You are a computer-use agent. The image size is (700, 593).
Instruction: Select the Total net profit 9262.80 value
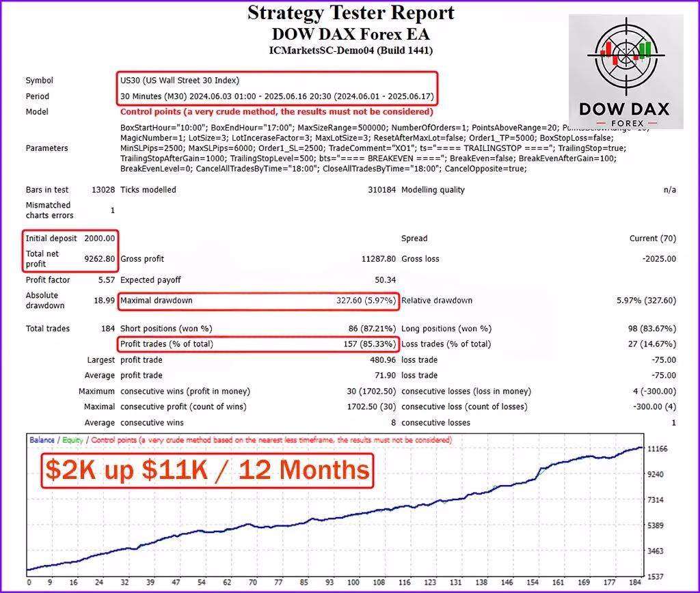click(x=100, y=259)
